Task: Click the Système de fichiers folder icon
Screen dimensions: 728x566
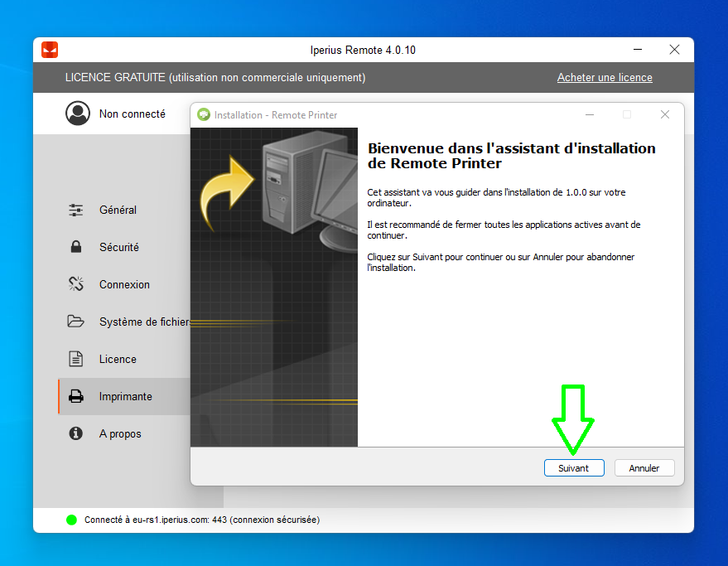Action: click(x=75, y=321)
